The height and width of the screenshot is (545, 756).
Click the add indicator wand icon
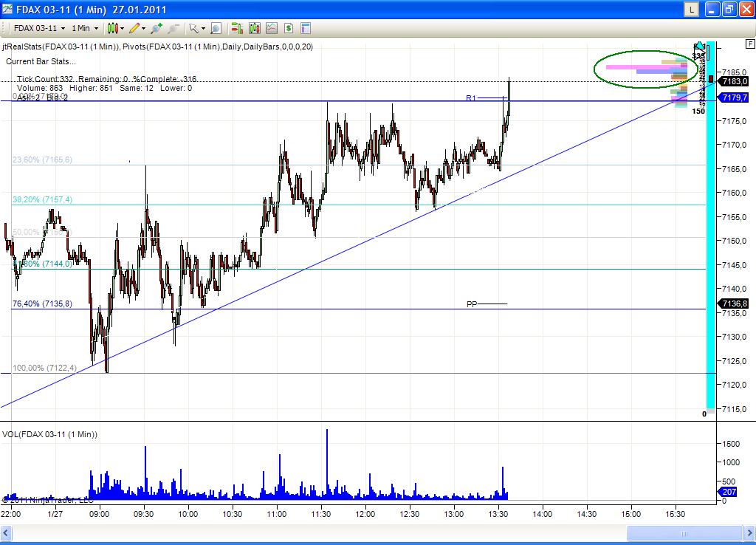pos(156,28)
